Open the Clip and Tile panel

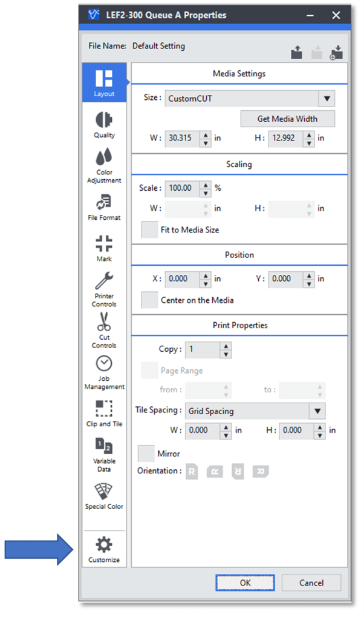104,412
